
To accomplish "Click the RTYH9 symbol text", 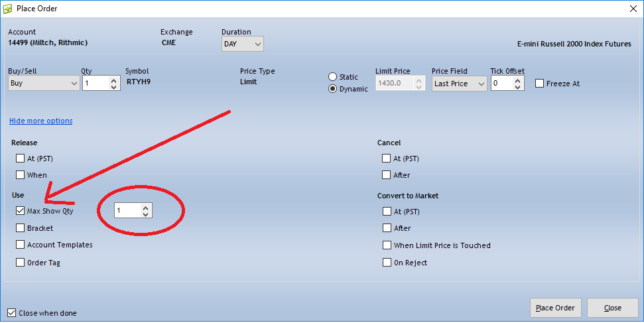I will pyautogui.click(x=139, y=82).
